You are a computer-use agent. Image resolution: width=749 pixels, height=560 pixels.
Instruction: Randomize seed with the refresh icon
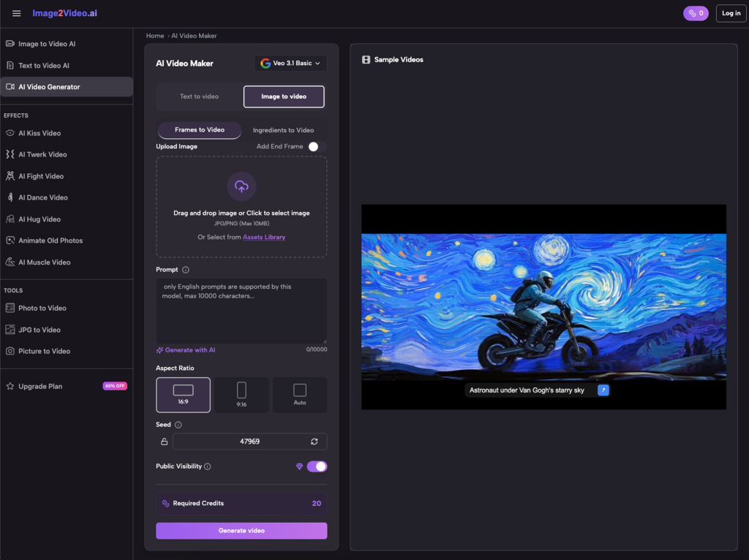click(x=315, y=442)
